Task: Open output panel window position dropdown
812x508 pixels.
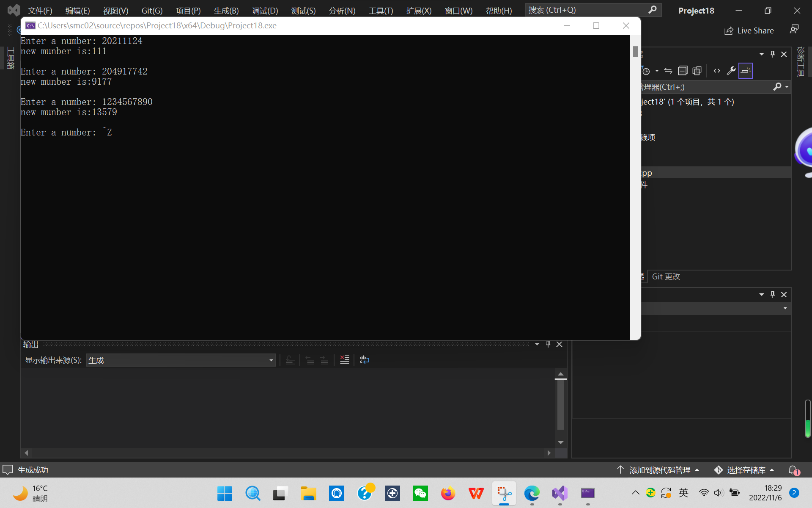Action: coord(537,344)
